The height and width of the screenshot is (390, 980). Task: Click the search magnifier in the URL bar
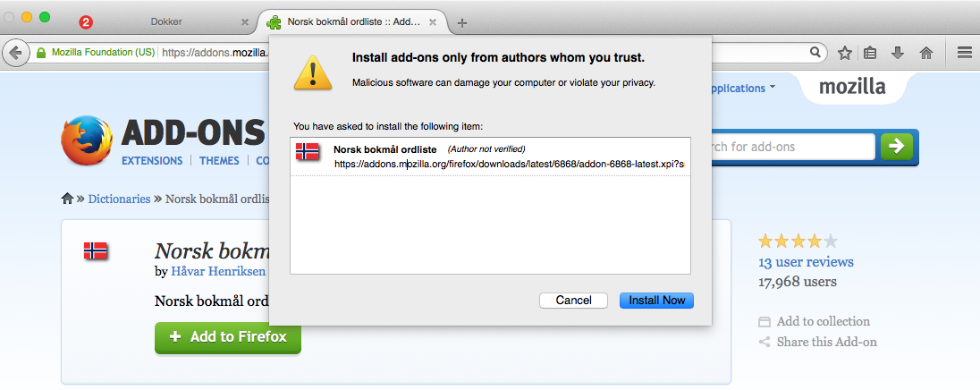click(x=815, y=53)
